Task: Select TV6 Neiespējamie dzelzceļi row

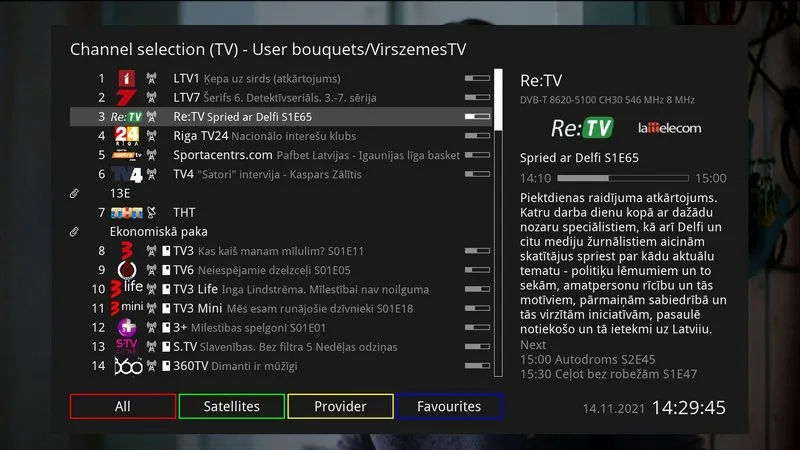Action: tap(281, 270)
